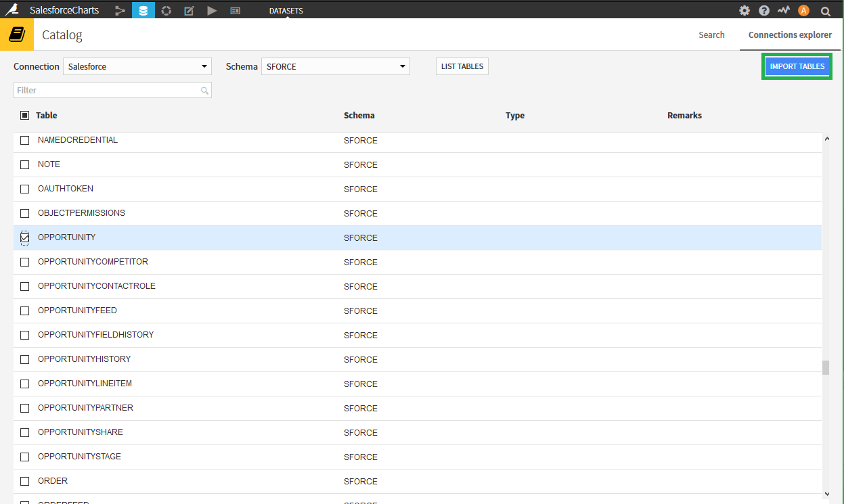
Task: Switch to the Search tab
Action: pos(711,35)
